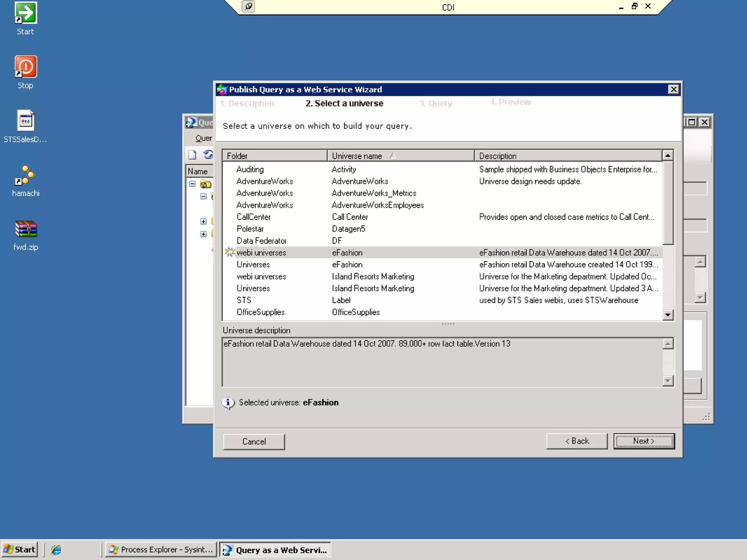The height and width of the screenshot is (560, 747).
Task: Click the universe list scrollbar thumb
Action: (668, 203)
